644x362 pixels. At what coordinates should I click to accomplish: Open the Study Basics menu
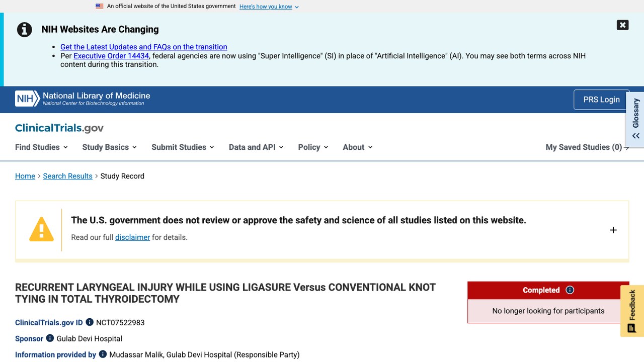point(109,147)
